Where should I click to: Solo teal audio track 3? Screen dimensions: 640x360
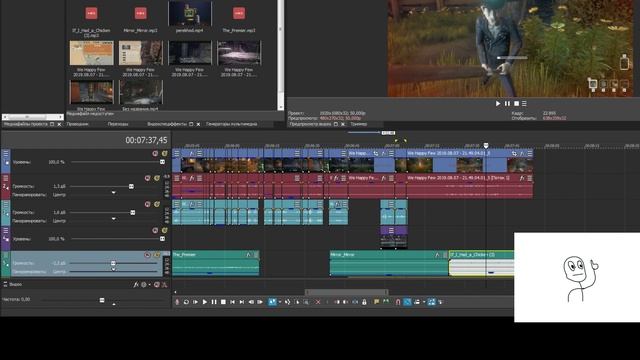157,204
